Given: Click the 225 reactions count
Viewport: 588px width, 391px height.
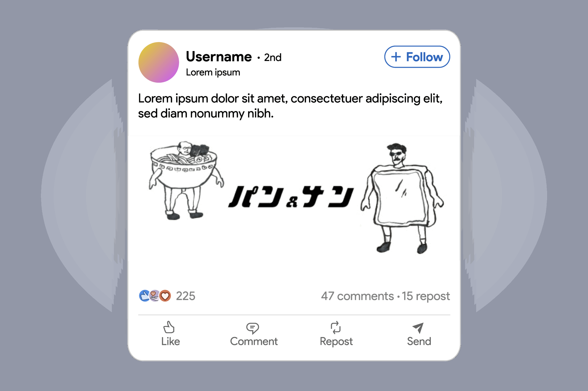Looking at the screenshot, I should point(186,296).
